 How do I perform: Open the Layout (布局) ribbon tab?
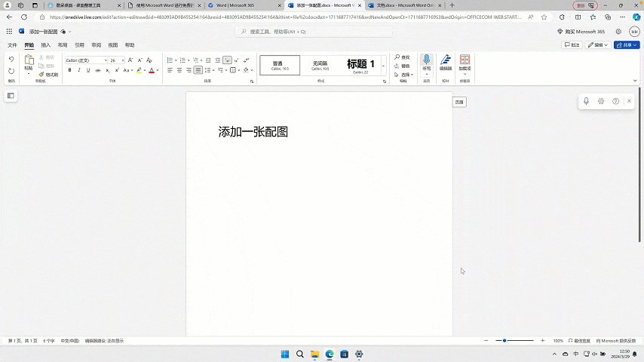(63, 45)
